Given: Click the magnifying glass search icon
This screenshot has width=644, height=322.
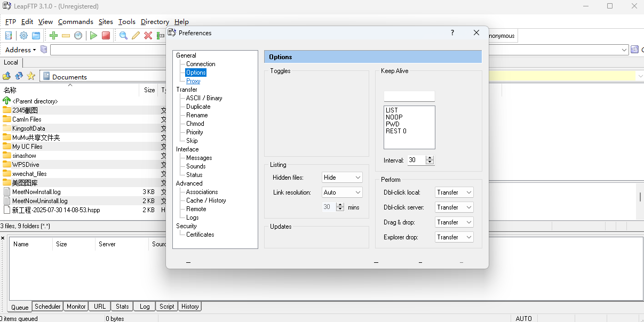Looking at the screenshot, I should [123, 36].
